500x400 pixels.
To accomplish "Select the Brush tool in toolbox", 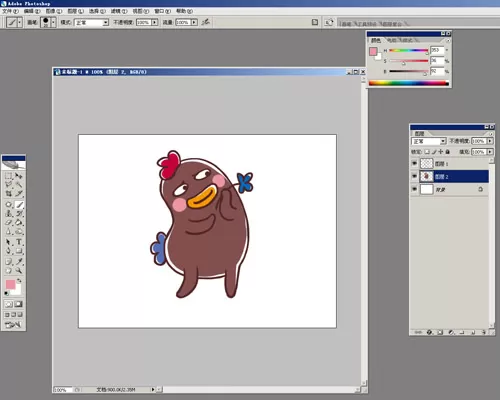I will 19,205.
